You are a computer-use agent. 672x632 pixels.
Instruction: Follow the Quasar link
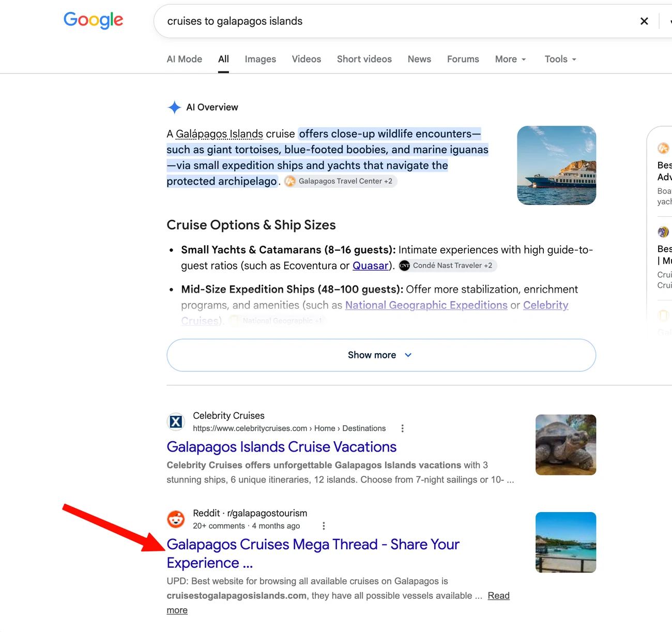[371, 266]
